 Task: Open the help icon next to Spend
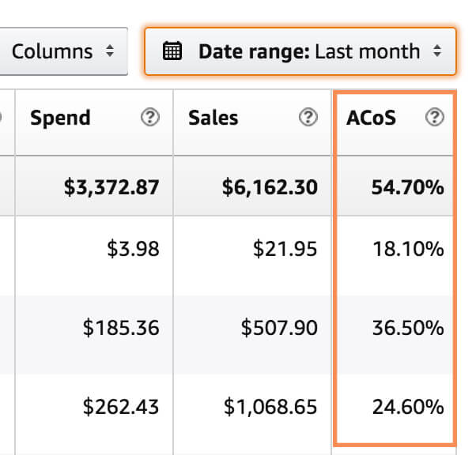click(149, 118)
